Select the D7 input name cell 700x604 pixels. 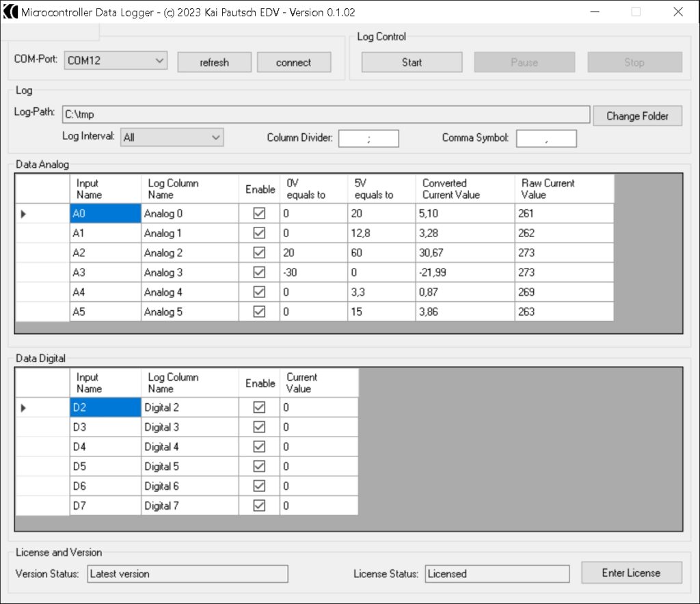point(105,506)
